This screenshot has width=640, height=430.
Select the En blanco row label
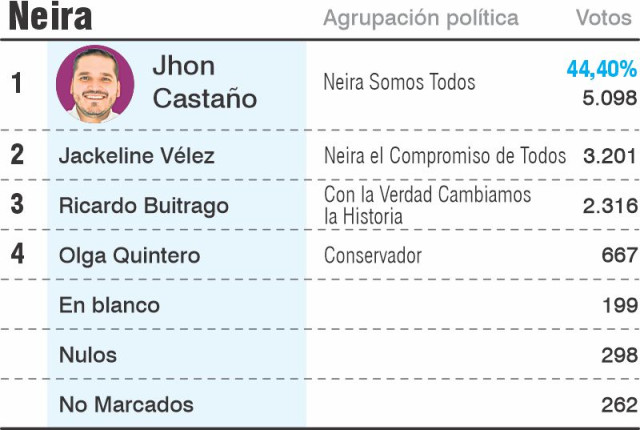pyautogui.click(x=109, y=305)
